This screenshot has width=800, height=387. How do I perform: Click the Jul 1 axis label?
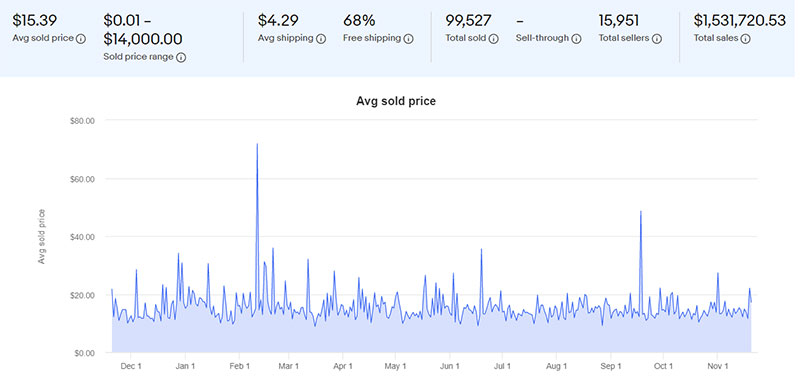tap(503, 366)
